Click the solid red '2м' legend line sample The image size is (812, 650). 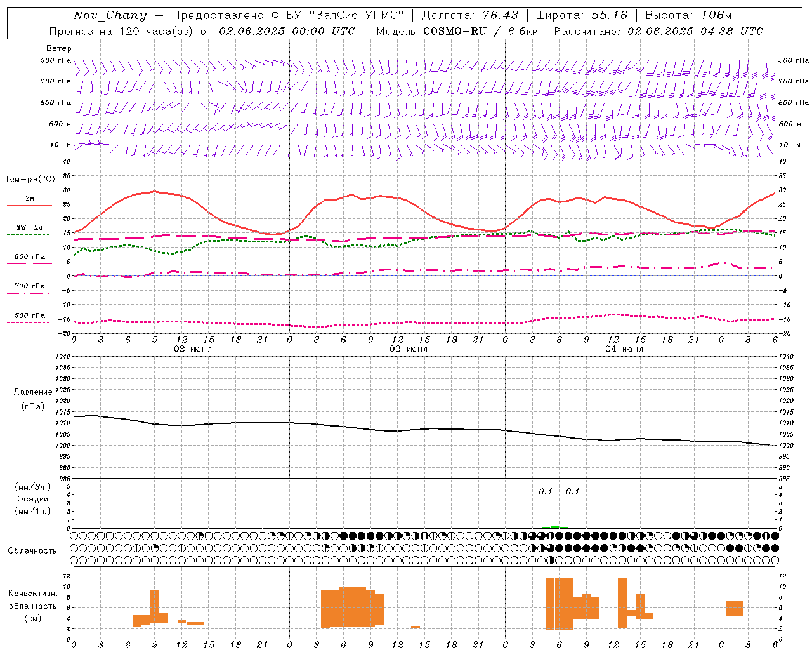click(29, 206)
